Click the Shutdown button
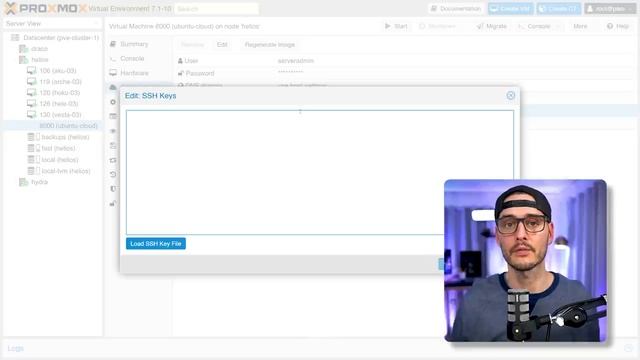The height and width of the screenshot is (360, 640). [437, 26]
